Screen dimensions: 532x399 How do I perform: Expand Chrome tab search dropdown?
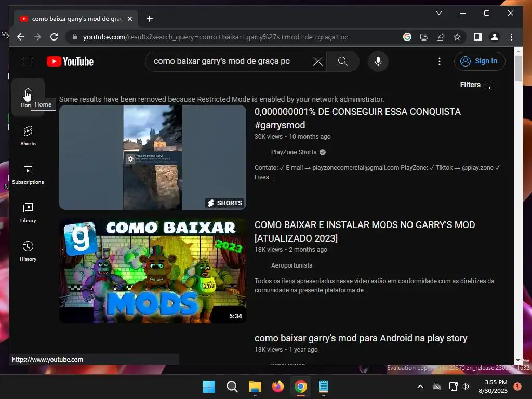pyautogui.click(x=438, y=13)
